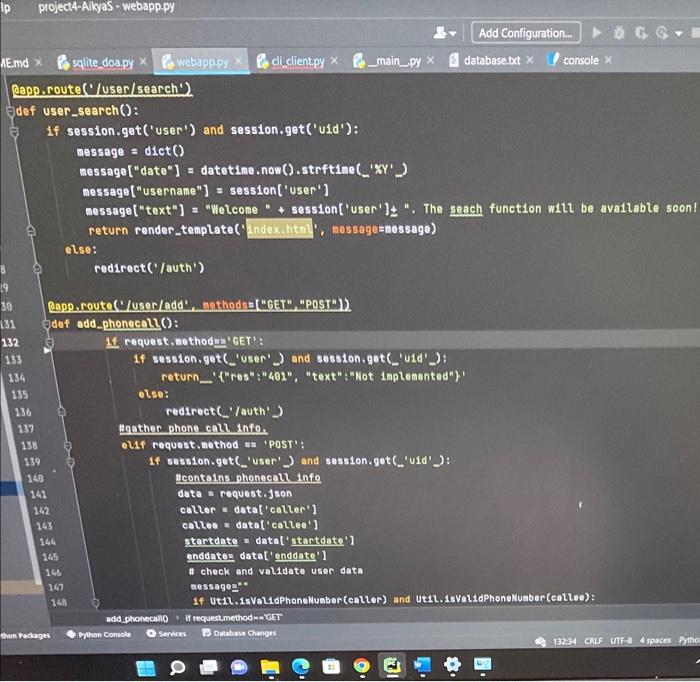Click the status bar icon left of 132:34
Image resolution: width=700 pixels, height=682 pixels.
coord(541,642)
